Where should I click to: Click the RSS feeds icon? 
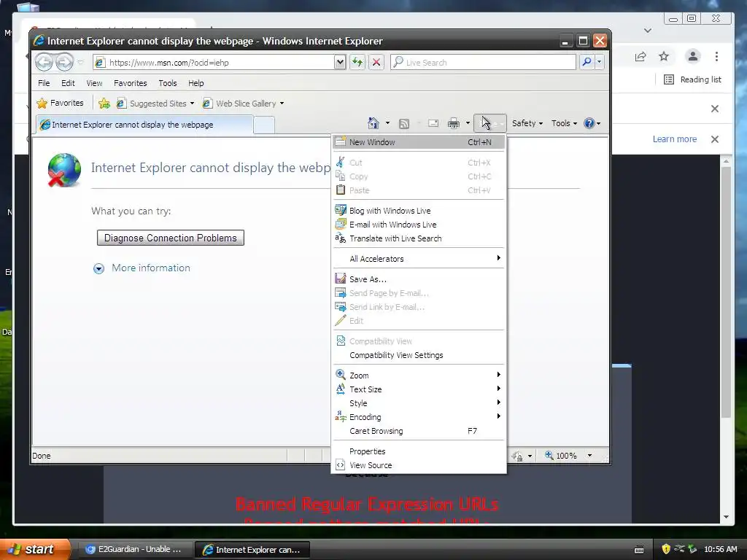pyautogui.click(x=404, y=124)
